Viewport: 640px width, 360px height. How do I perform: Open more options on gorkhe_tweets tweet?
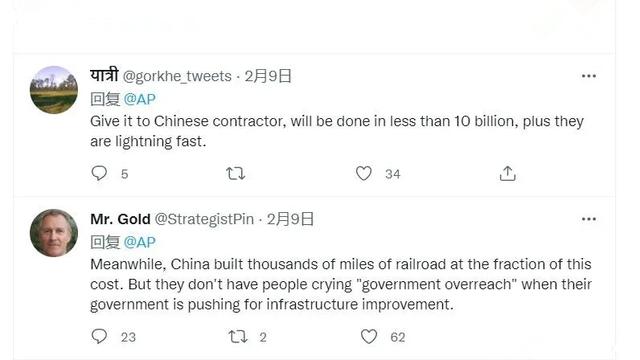coord(589,76)
